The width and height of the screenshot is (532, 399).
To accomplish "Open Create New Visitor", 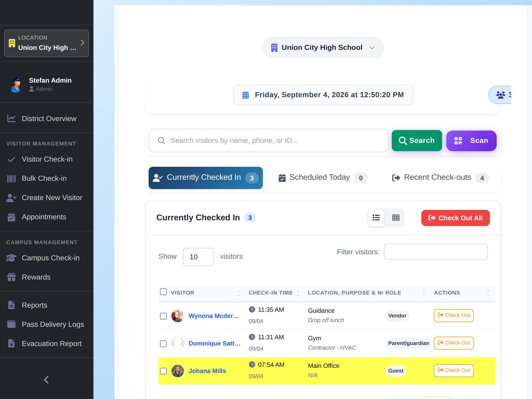I will [46, 198].
